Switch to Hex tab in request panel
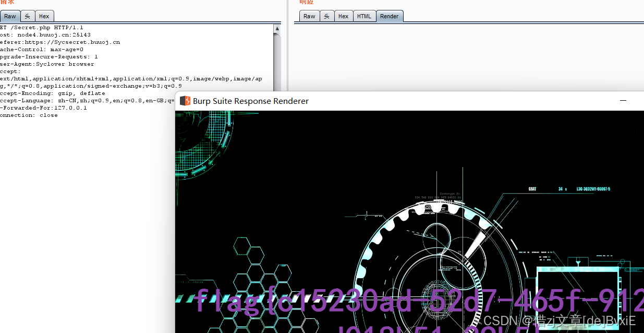 click(44, 17)
